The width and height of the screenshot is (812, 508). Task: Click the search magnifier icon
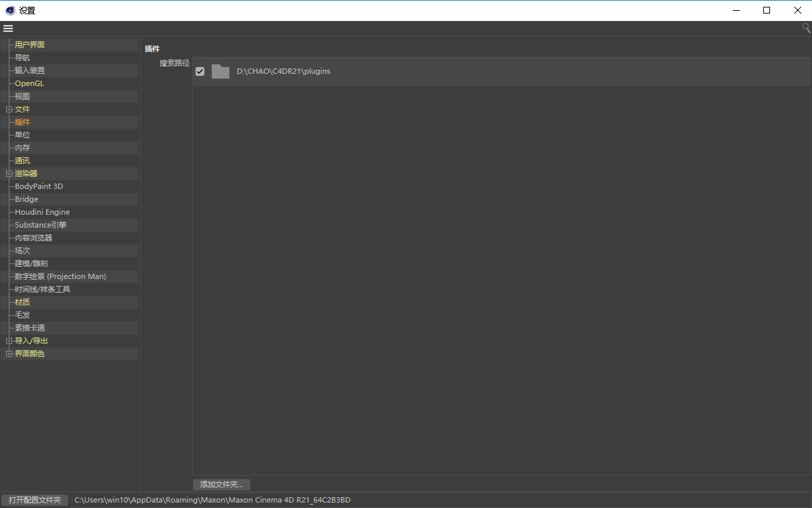(806, 28)
